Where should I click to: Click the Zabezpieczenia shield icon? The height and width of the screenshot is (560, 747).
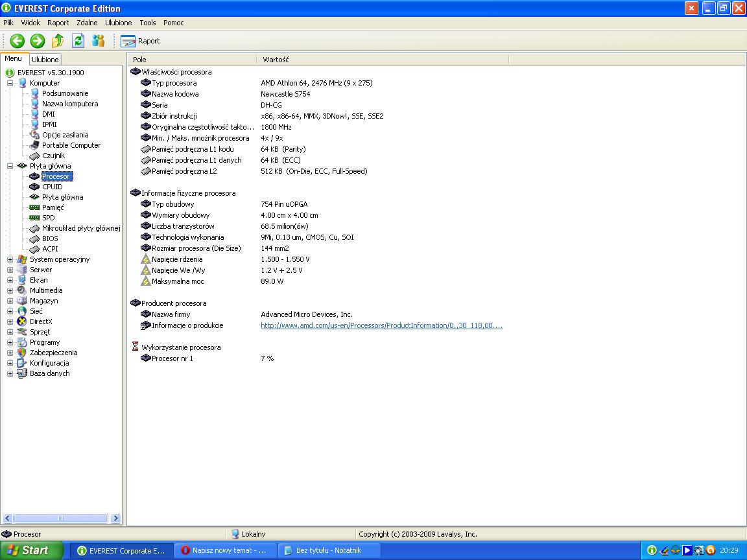[x=22, y=353]
